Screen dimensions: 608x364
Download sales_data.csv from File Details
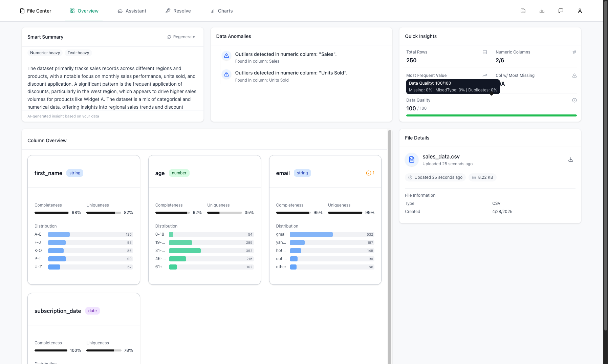(x=571, y=159)
